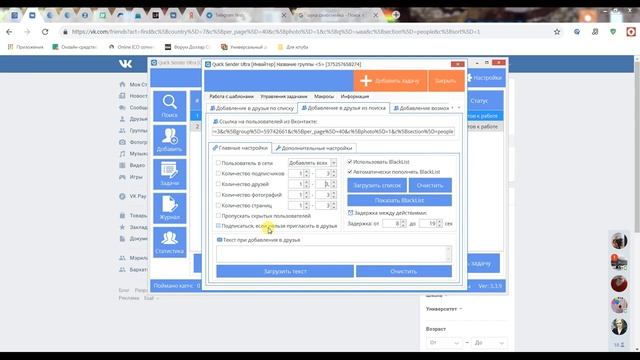Toggle the Пользователь в сети checkbox
Image resolution: width=640 pixels, height=360 pixels.
[218, 163]
